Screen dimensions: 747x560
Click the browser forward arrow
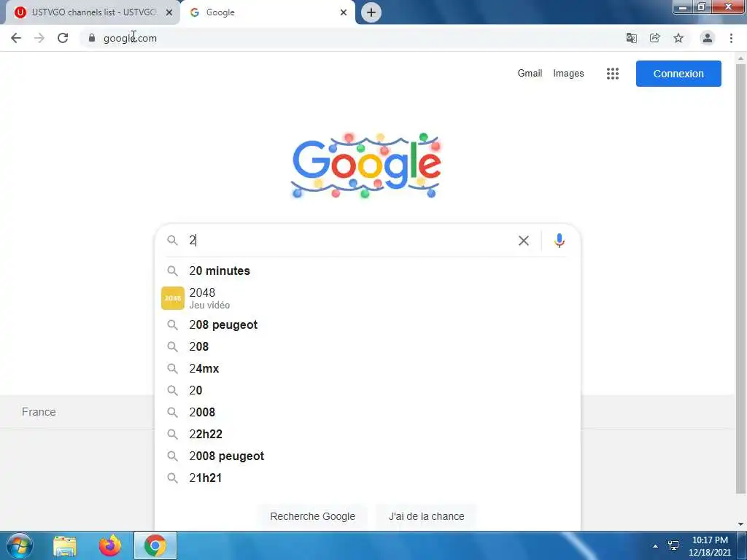tap(39, 38)
